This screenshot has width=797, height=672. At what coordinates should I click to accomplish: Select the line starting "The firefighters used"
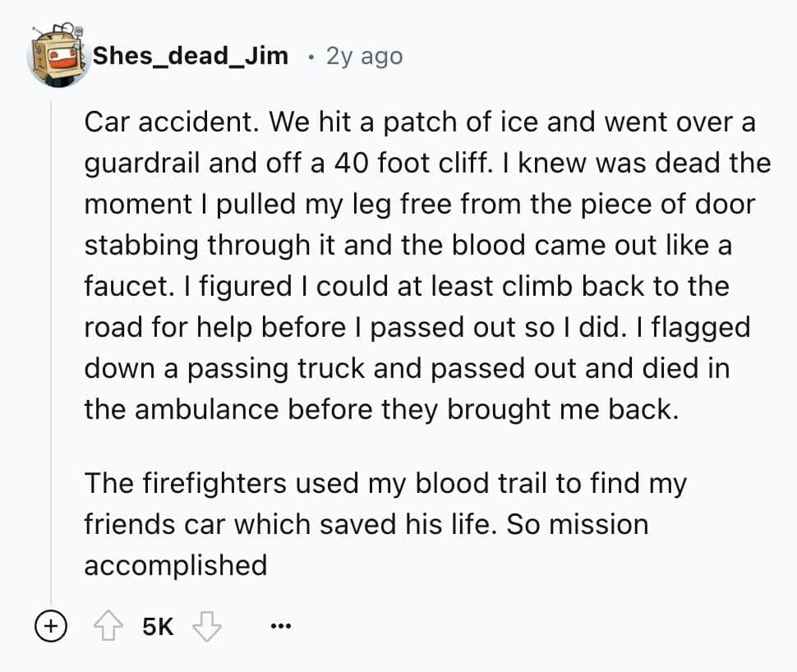(x=385, y=483)
